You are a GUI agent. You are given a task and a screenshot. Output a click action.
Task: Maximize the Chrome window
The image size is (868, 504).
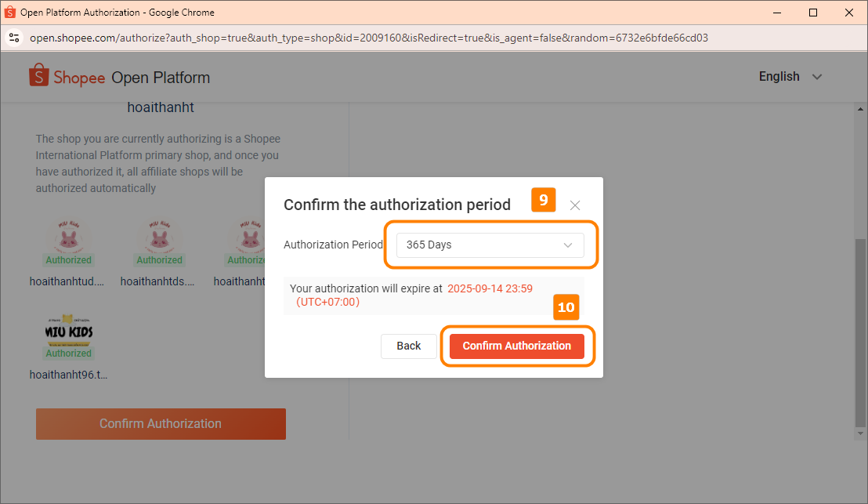(x=813, y=13)
